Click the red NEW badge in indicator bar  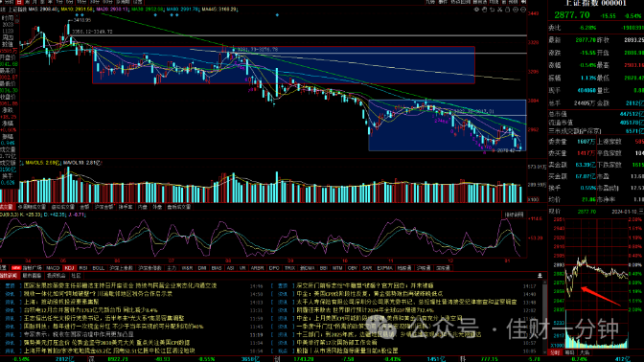16,268
